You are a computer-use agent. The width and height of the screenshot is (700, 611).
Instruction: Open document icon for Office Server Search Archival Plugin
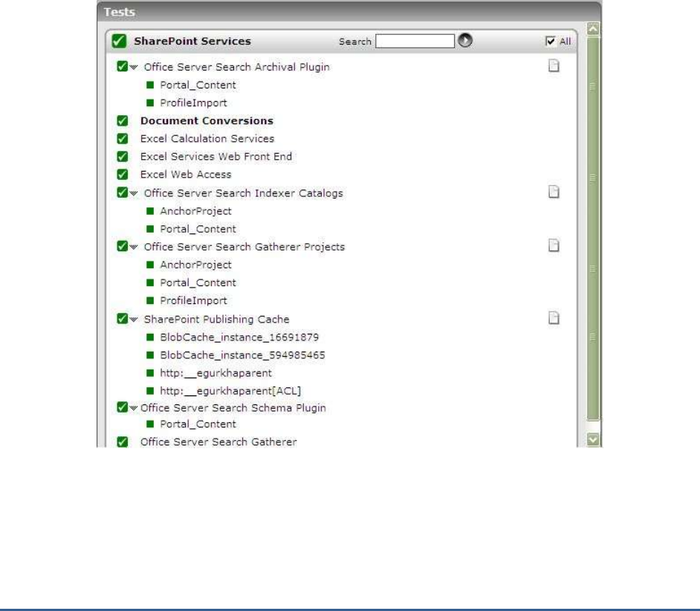click(x=554, y=65)
